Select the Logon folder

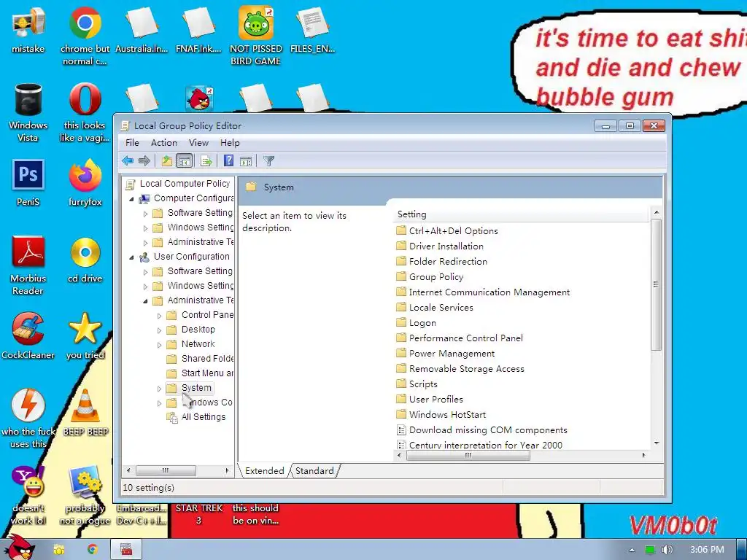click(x=416, y=323)
